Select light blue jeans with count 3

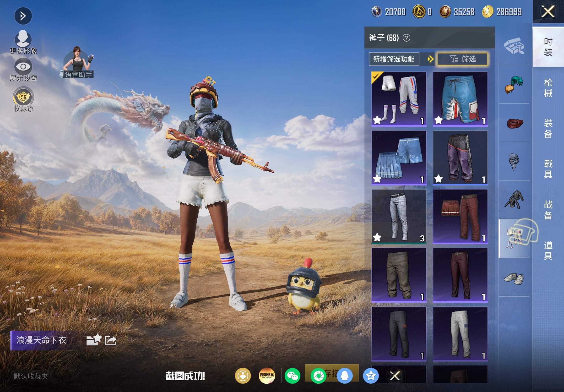point(399,216)
